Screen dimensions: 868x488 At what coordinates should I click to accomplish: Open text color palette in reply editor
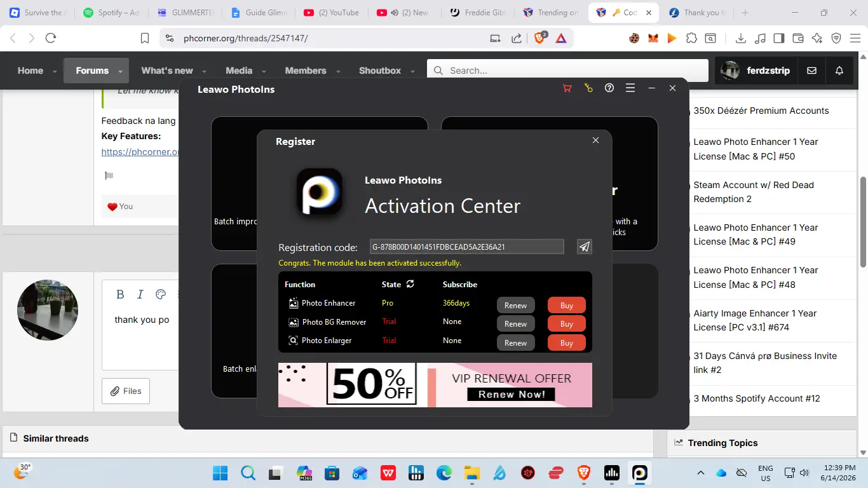[x=161, y=294]
